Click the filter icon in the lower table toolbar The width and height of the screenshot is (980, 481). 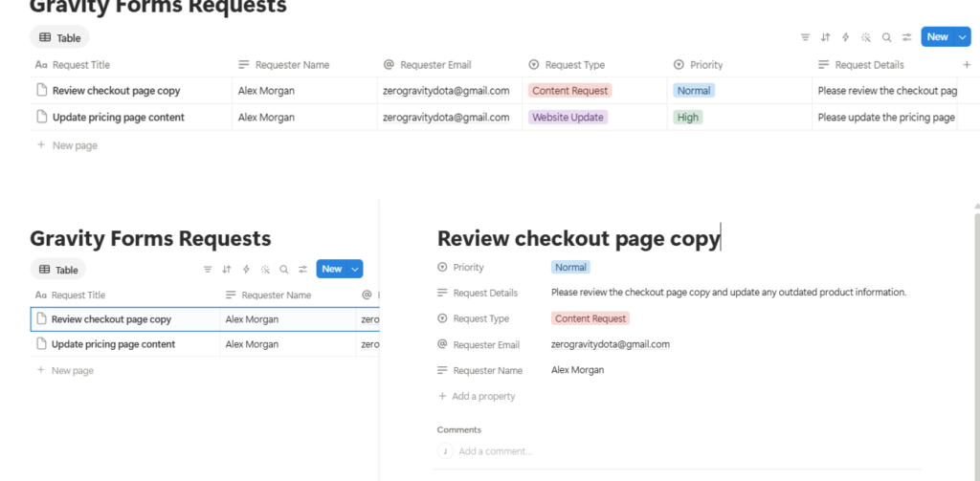208,270
